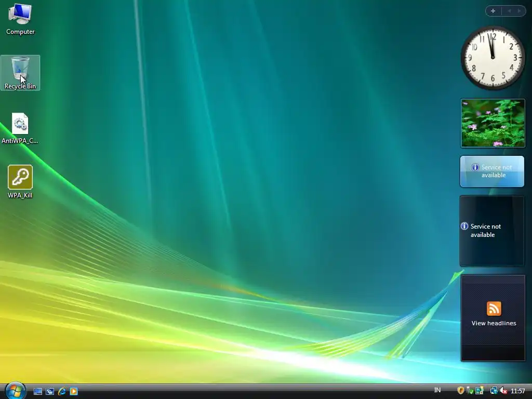Click Switch between windows quick launch icon
532x399 pixels.
pyautogui.click(x=50, y=391)
